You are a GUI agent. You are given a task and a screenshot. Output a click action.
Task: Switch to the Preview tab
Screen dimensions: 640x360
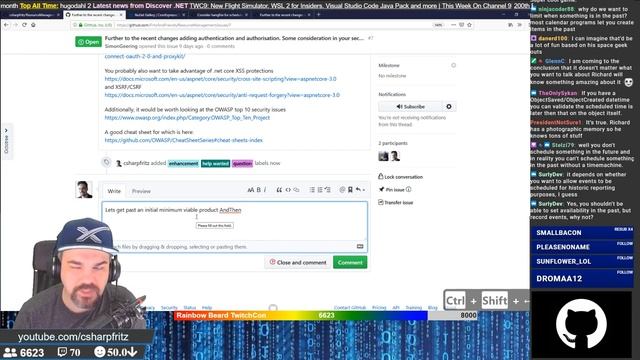tap(141, 191)
